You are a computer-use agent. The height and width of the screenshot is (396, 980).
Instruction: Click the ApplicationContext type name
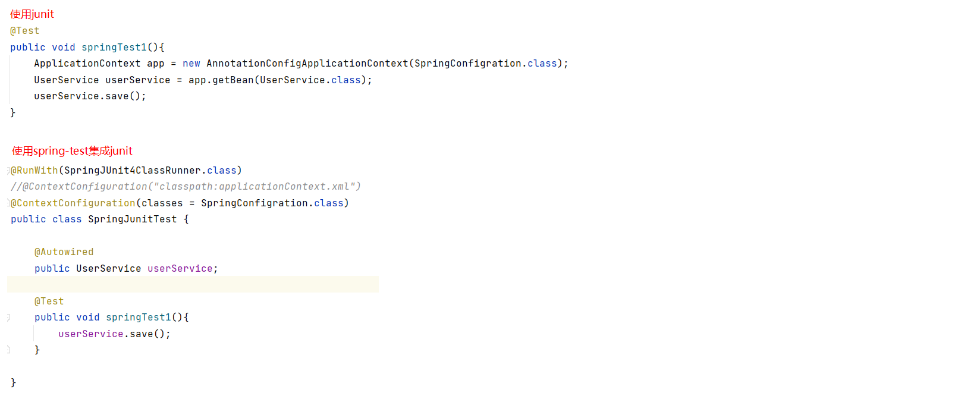(x=87, y=64)
